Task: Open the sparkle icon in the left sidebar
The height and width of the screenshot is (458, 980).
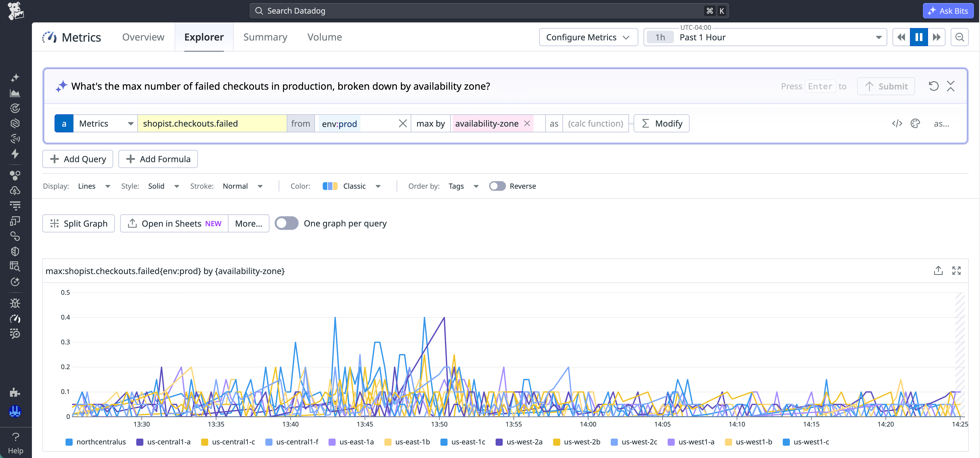Action: [15, 78]
